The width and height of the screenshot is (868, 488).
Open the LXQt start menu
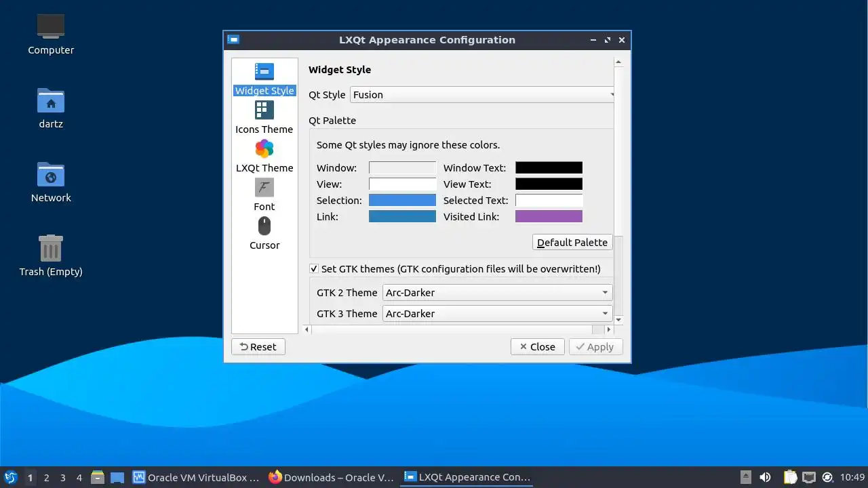10,477
